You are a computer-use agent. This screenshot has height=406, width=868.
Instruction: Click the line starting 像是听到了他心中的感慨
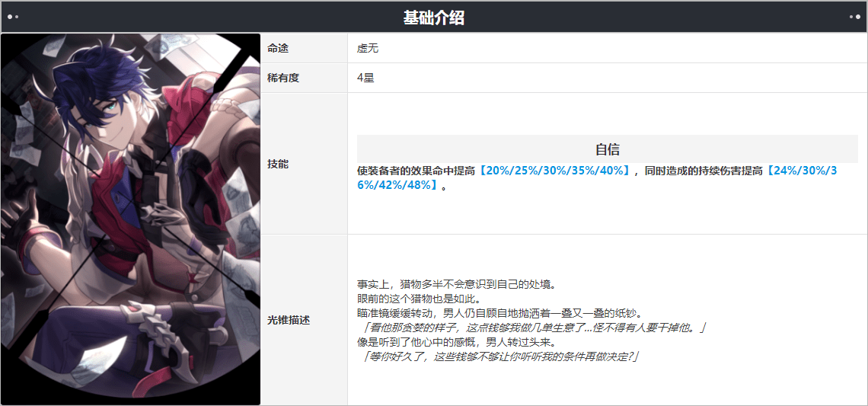pos(456,342)
